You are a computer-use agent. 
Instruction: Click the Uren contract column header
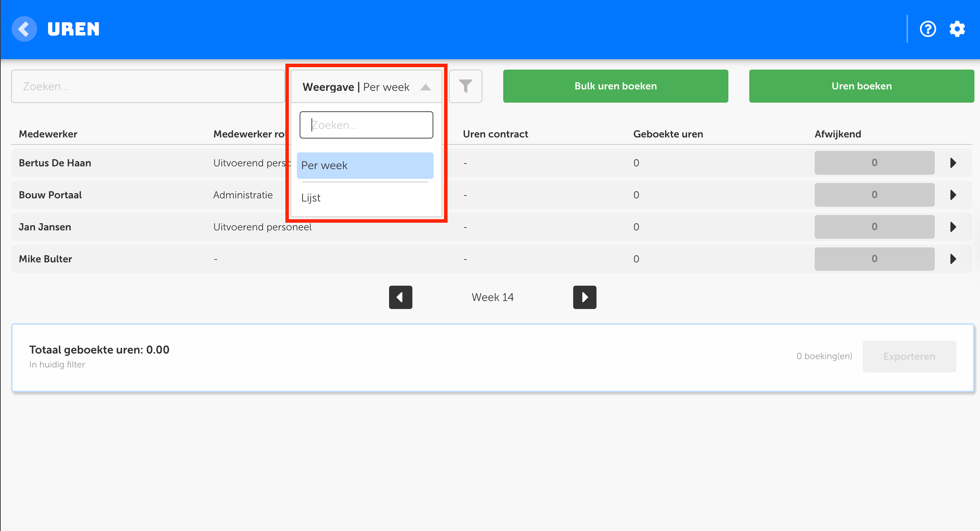(495, 134)
